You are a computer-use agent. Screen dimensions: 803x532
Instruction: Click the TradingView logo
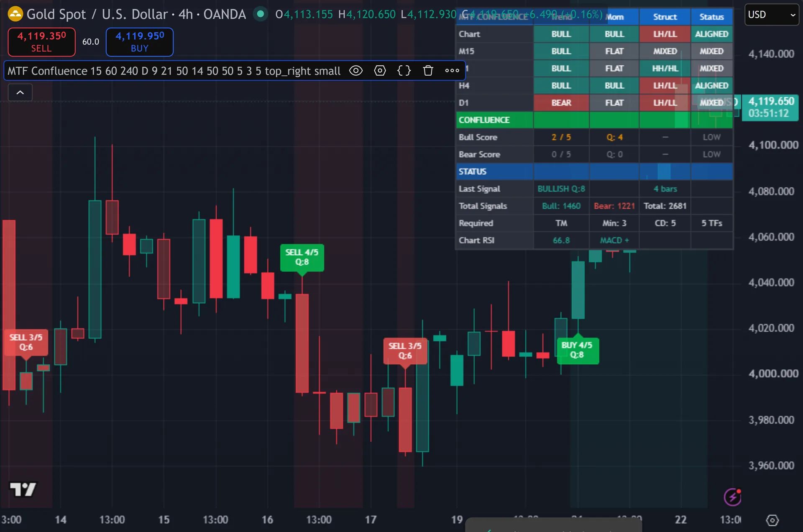tap(23, 489)
